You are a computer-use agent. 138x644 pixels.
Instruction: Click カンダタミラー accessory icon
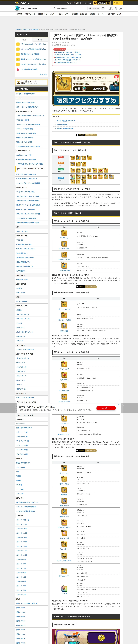point(64,418)
